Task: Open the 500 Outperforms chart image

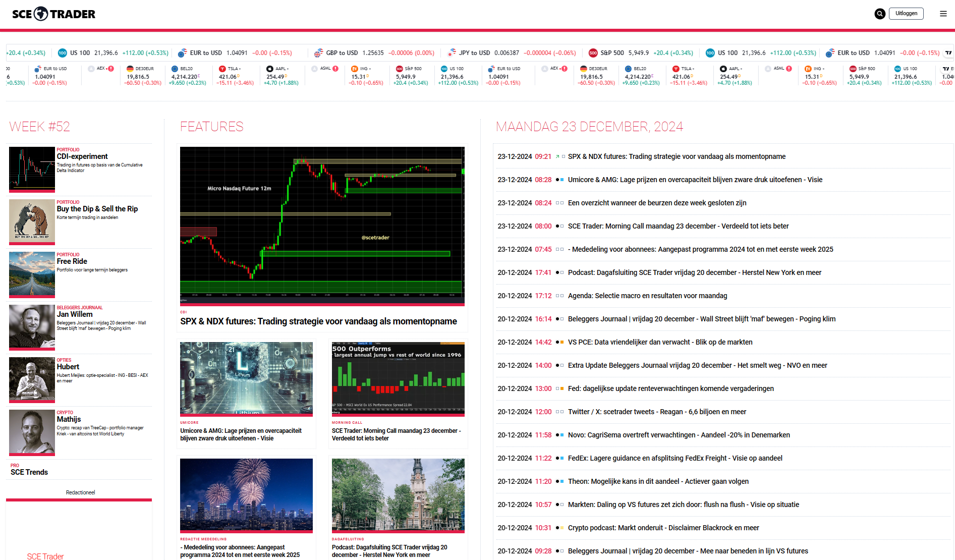Action: pos(398,378)
